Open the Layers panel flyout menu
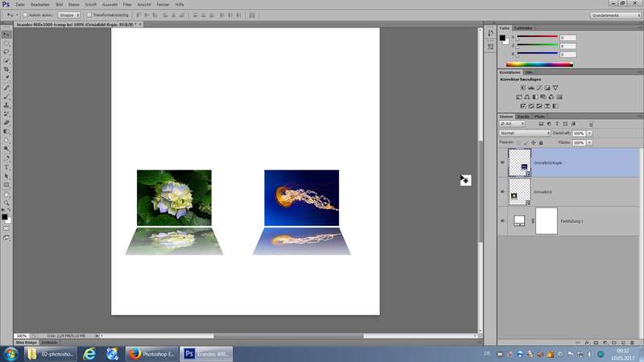Image resolution: width=644 pixels, height=362 pixels. click(639, 117)
